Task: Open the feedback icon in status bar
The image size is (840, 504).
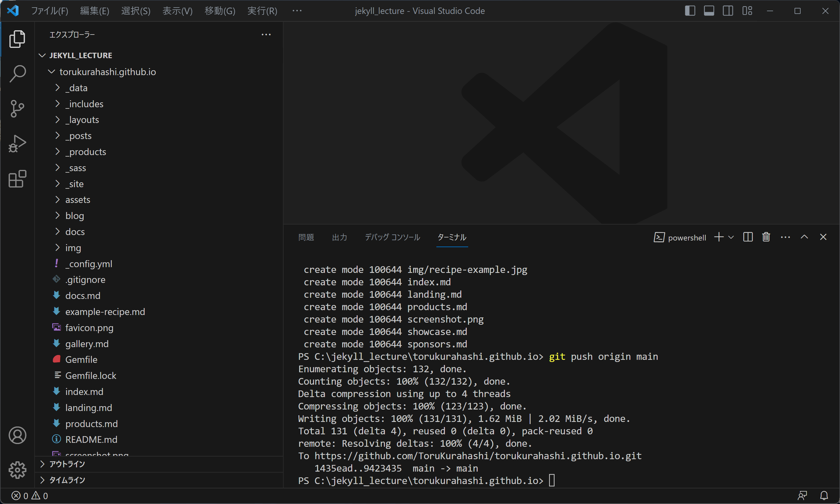Action: (803, 496)
